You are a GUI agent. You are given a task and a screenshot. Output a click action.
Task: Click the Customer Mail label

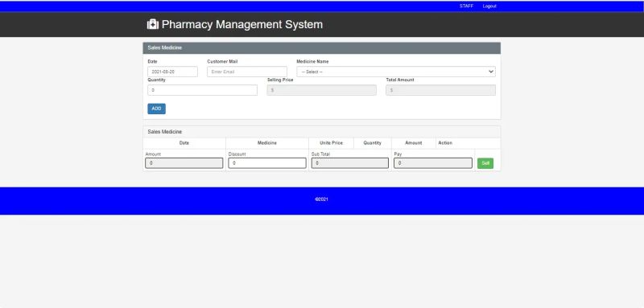tap(222, 61)
